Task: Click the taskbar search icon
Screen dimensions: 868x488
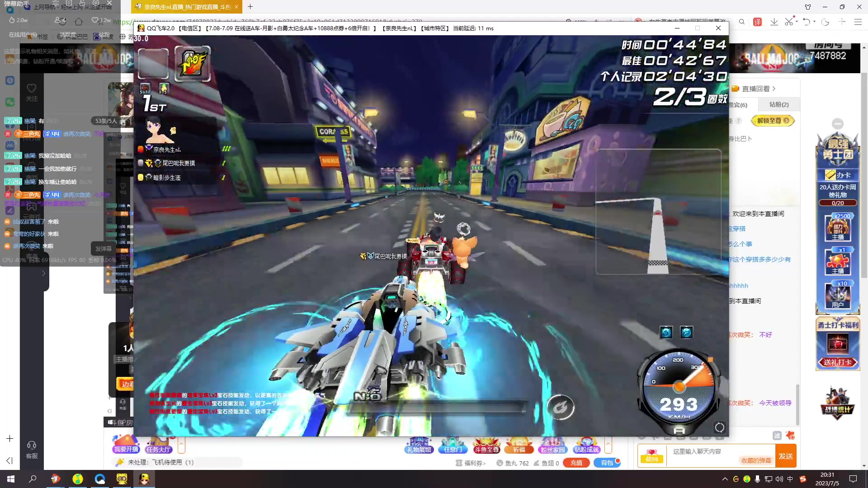Action: click(33, 479)
